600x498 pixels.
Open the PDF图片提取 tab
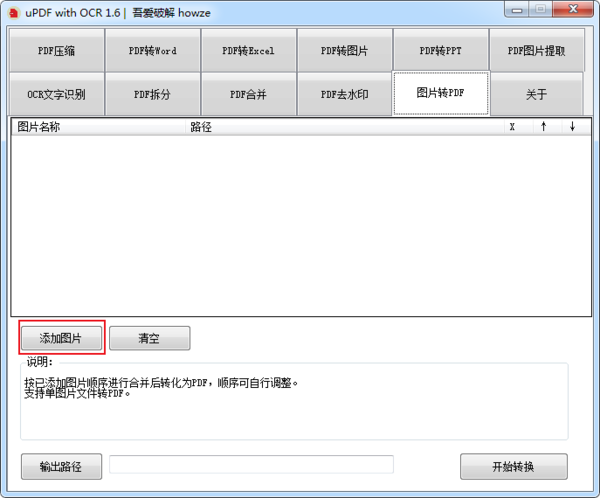coord(537,51)
